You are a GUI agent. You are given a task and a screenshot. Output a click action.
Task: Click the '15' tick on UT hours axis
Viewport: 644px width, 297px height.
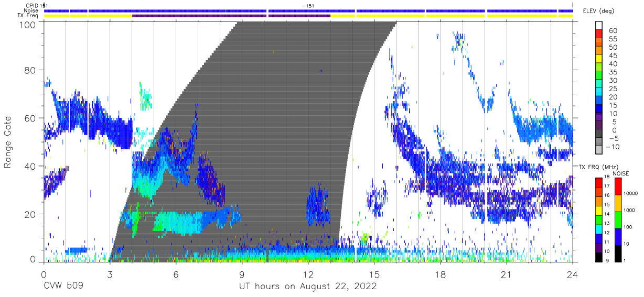[x=374, y=274]
